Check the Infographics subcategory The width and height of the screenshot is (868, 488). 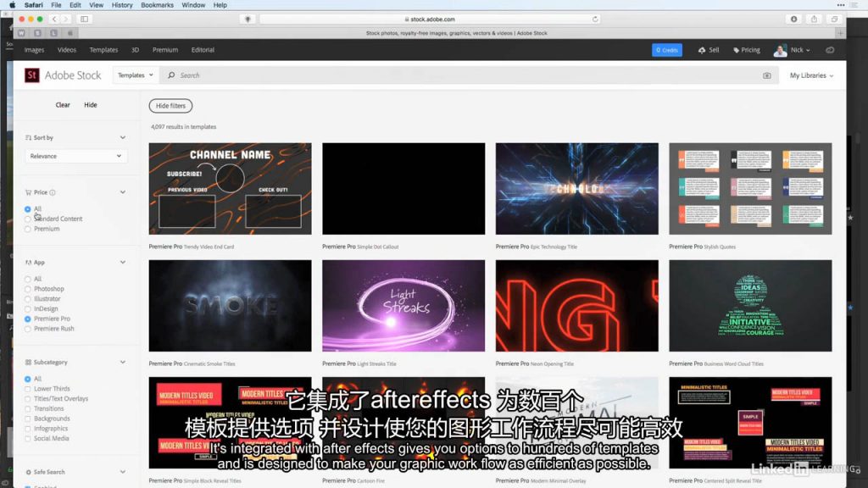[x=28, y=429]
